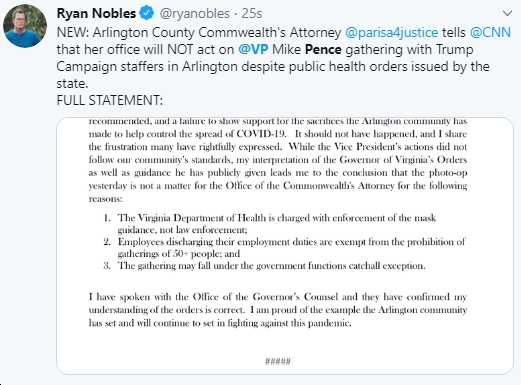Expand the tweet options chevron menu

[x=507, y=14]
